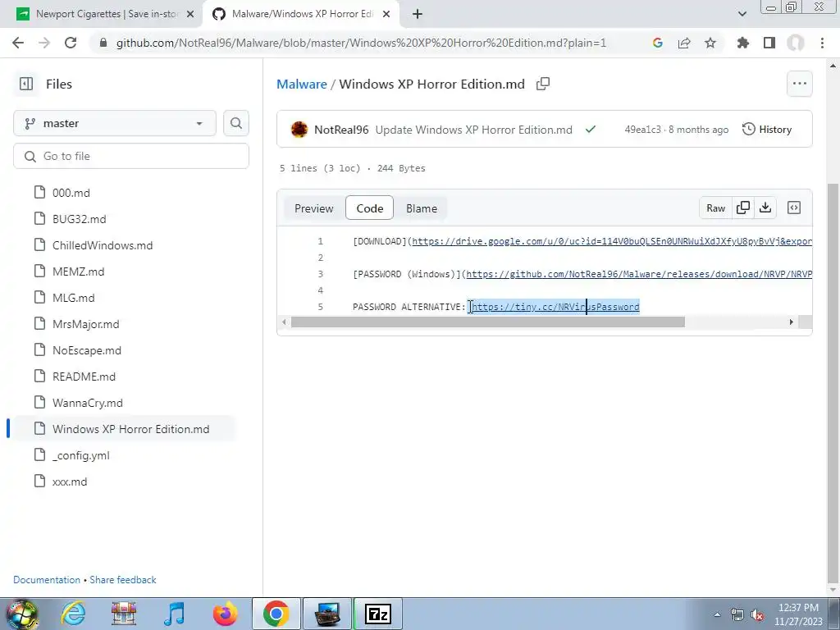The image size is (840, 630).
Task: Copy file path icon next to filename
Action: 543,84
